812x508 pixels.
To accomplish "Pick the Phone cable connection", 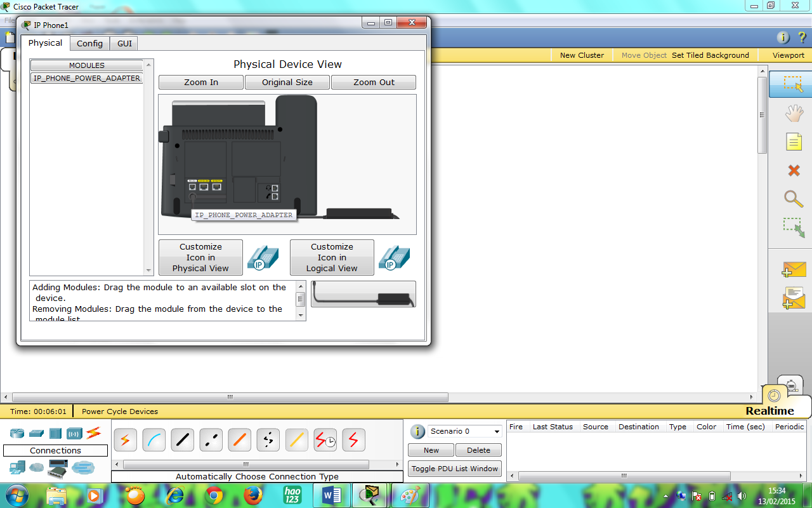I will 268,439.
